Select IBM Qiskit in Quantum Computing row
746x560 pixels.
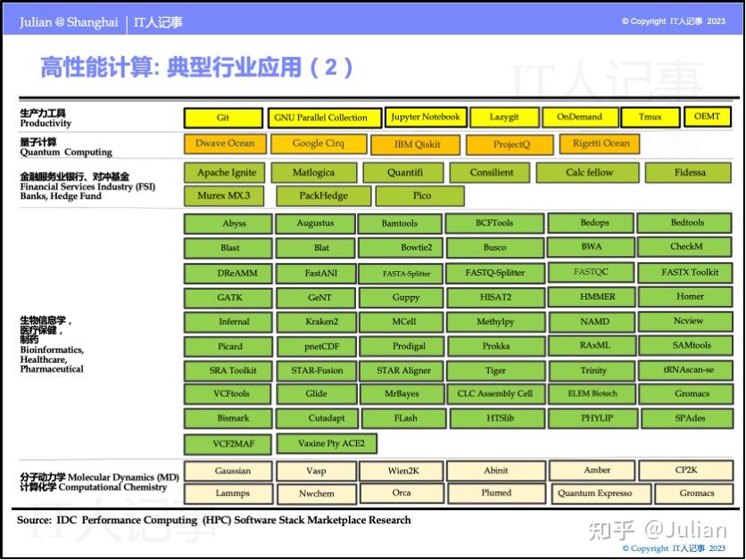416,144
